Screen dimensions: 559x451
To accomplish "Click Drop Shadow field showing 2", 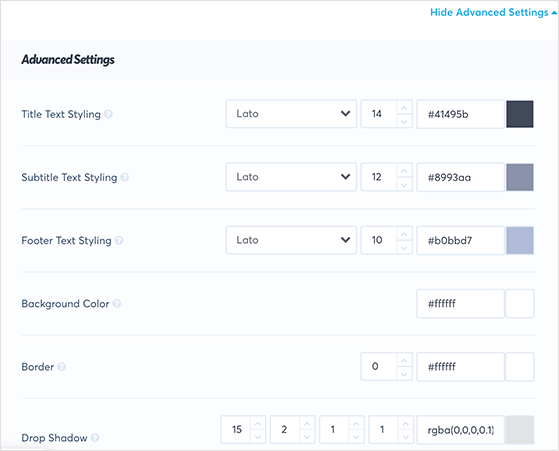I will [x=285, y=430].
